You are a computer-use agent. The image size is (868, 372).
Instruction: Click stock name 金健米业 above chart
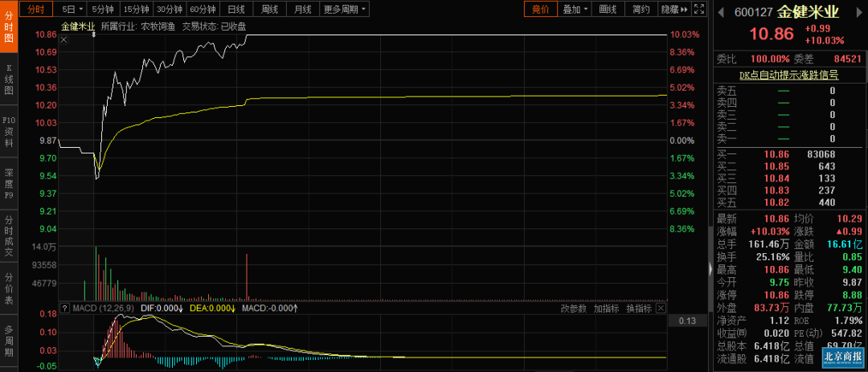pyautogui.click(x=77, y=26)
